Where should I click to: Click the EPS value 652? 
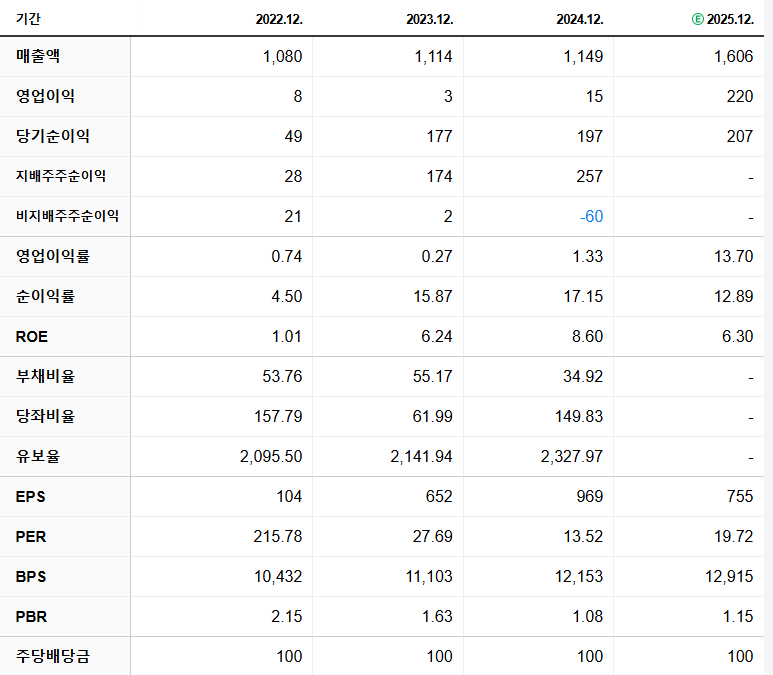tap(439, 496)
